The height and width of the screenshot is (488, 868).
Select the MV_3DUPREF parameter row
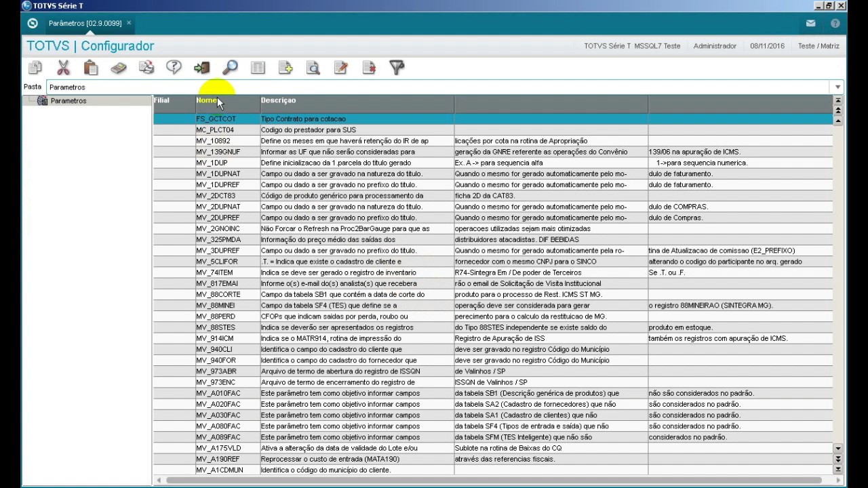tap(493, 251)
